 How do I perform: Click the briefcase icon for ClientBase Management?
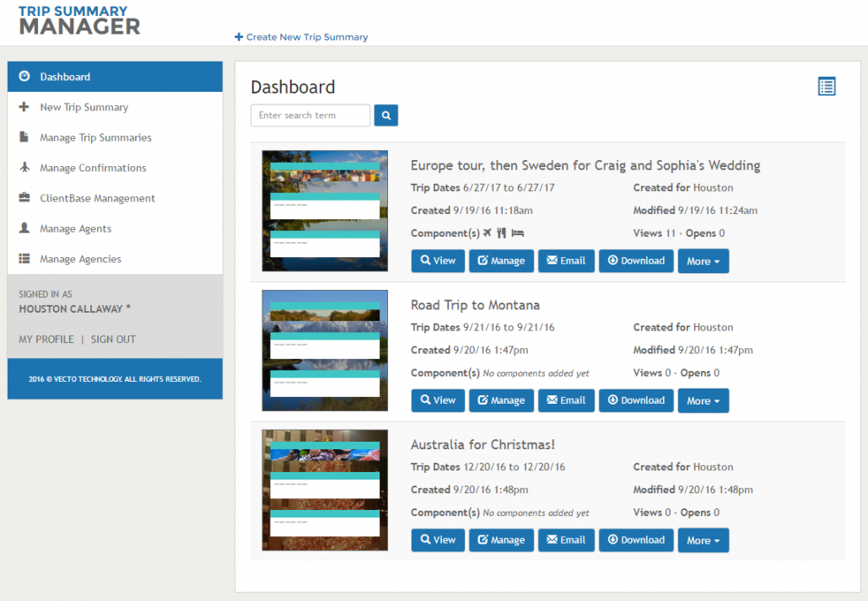click(24, 198)
